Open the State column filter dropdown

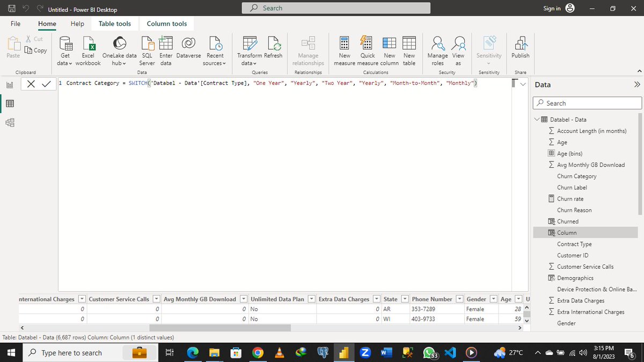(405, 299)
